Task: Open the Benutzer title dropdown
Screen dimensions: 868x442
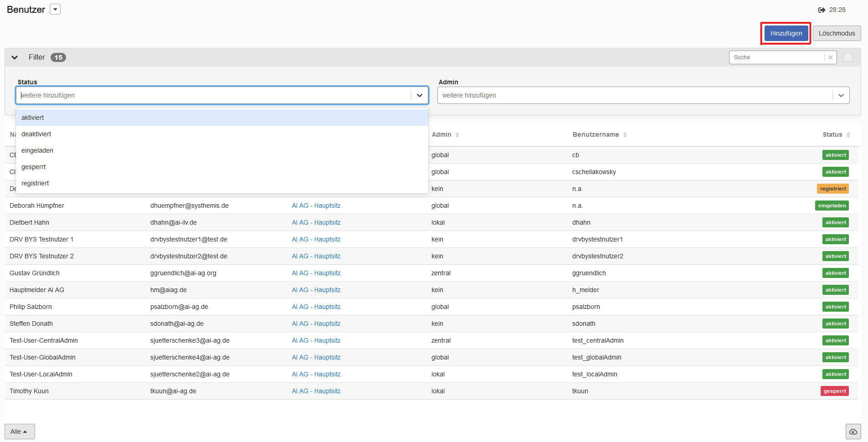Action: [55, 10]
